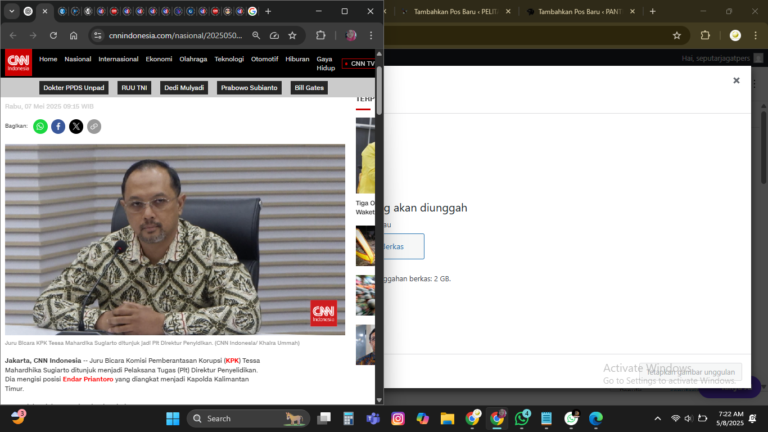This screenshot has width=768, height=432.
Task: Click the Windows taskbar search box
Action: [249, 418]
